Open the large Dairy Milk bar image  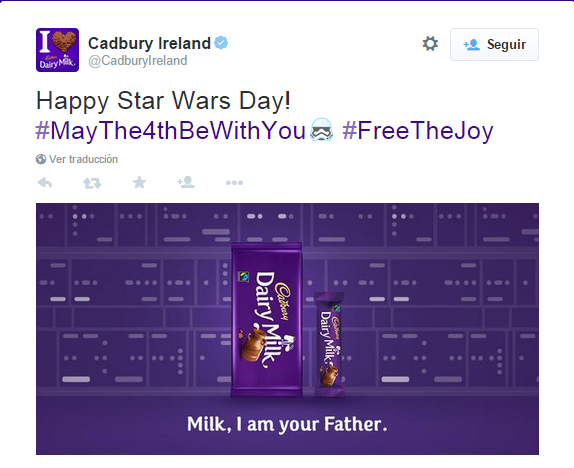267,320
